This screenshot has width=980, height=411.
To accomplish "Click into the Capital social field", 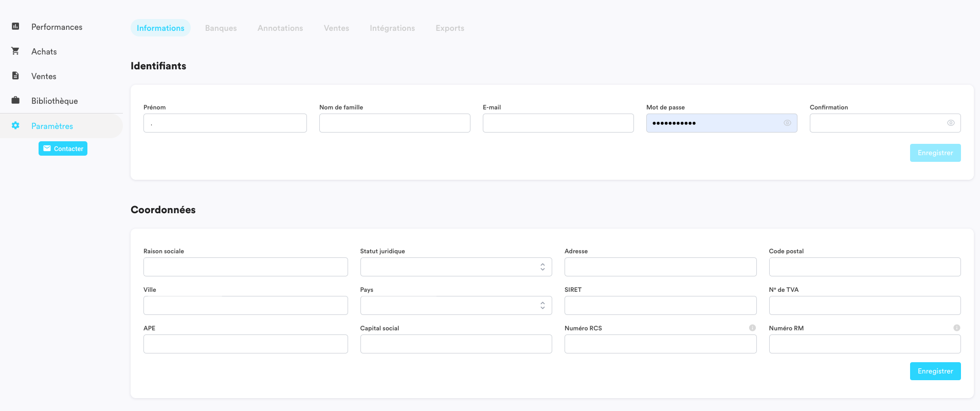I will (x=456, y=344).
